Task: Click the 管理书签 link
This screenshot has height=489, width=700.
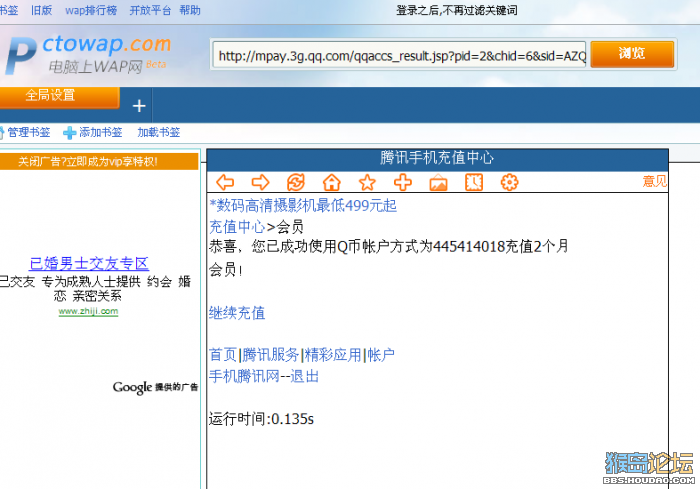Action: (29, 132)
